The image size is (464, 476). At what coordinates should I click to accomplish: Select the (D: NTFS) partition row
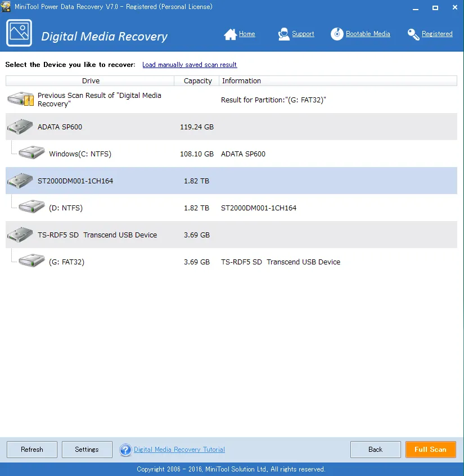coord(65,208)
